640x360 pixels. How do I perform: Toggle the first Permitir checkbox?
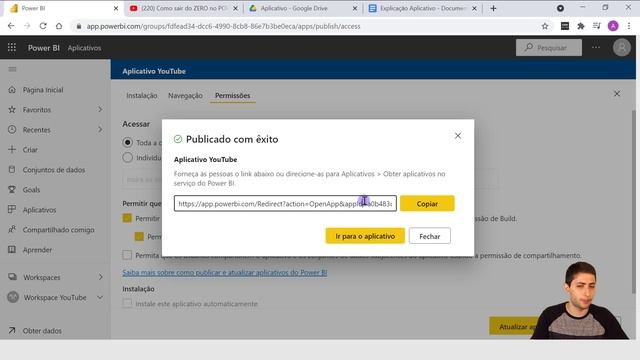point(127,218)
